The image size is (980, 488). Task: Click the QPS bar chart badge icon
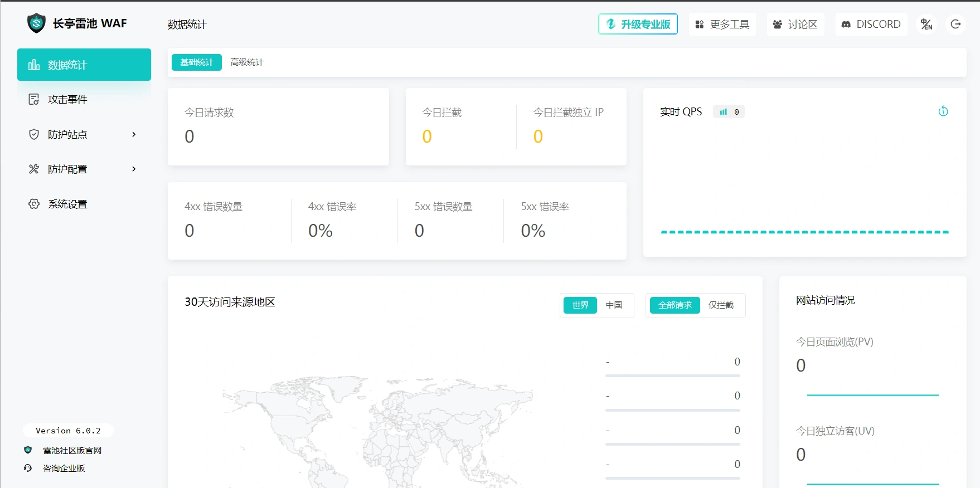[x=723, y=112]
